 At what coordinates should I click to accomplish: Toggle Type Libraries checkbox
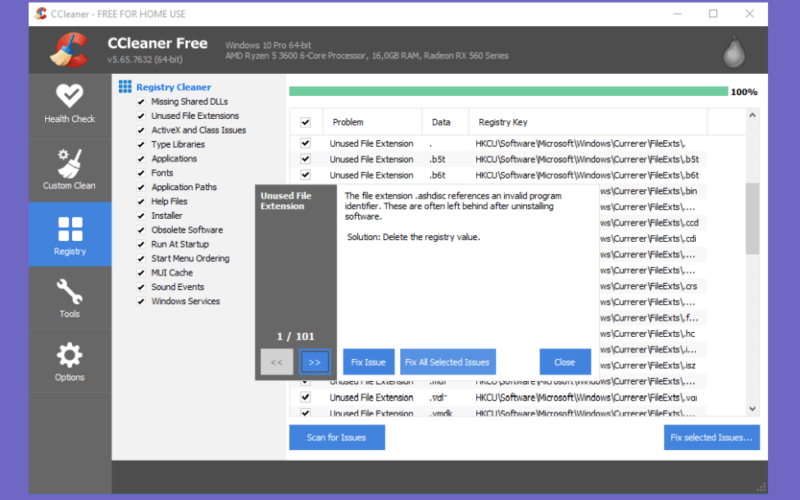[x=141, y=144]
